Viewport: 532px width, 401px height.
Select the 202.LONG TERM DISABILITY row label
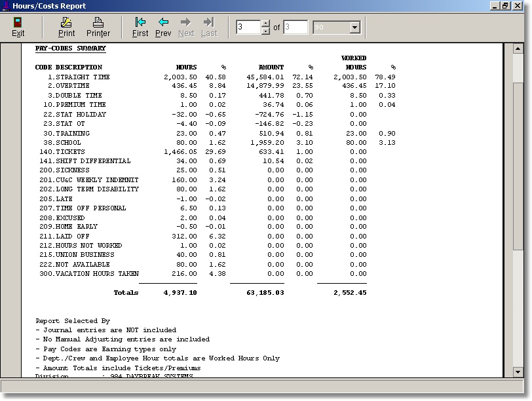89,189
